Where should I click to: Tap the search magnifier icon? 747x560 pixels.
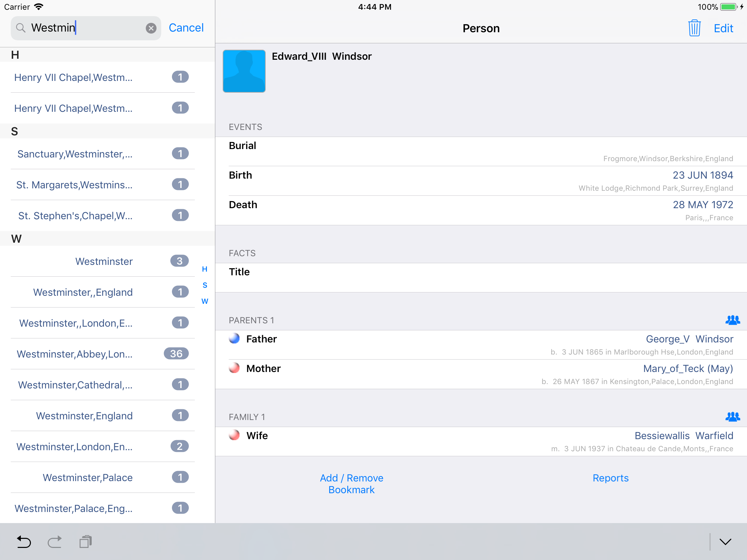pyautogui.click(x=21, y=28)
